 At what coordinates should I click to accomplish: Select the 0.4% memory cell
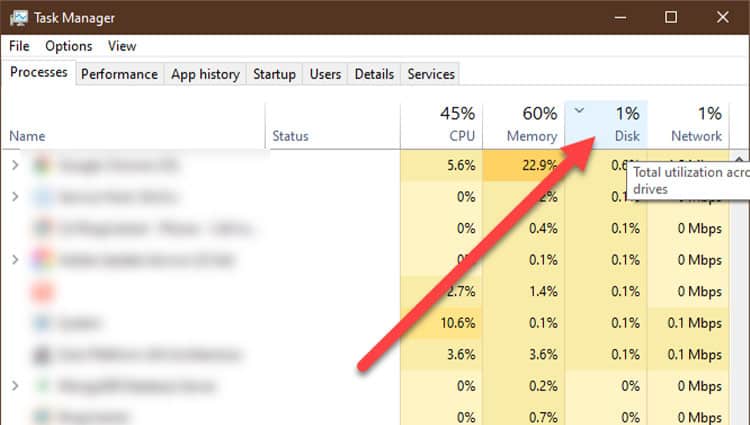click(523, 229)
